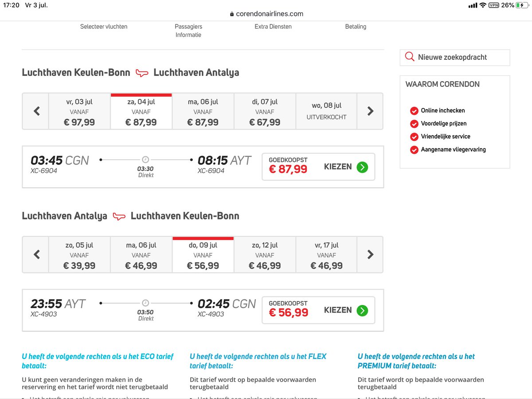Click the red plane icon Keulen-Bonn to Antalya

142,73
